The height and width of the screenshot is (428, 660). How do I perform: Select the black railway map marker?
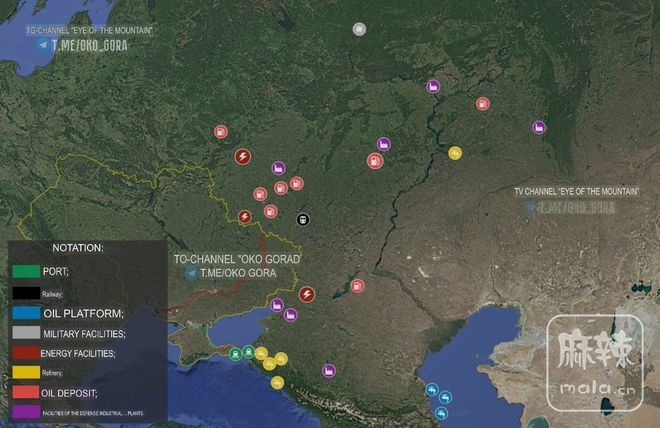point(303,219)
